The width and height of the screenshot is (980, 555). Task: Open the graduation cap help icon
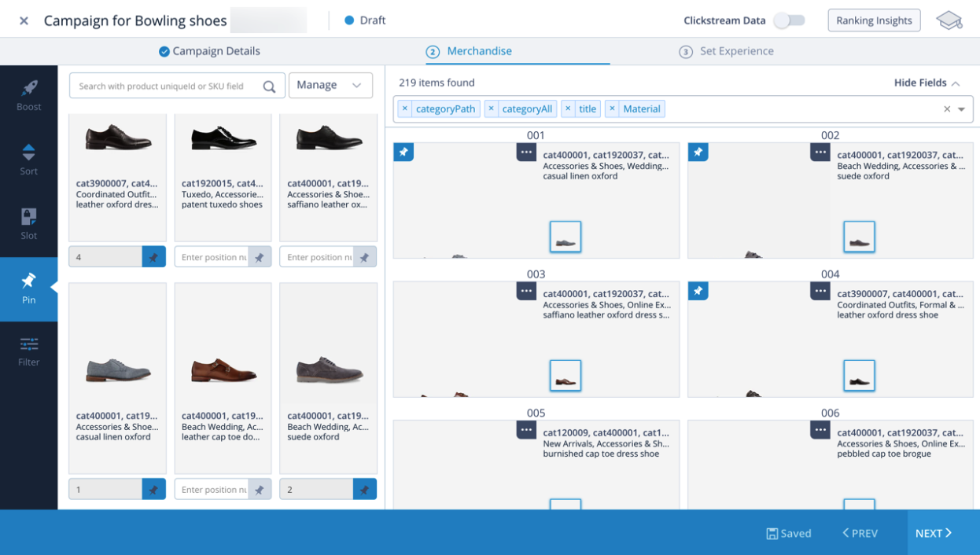tap(949, 20)
